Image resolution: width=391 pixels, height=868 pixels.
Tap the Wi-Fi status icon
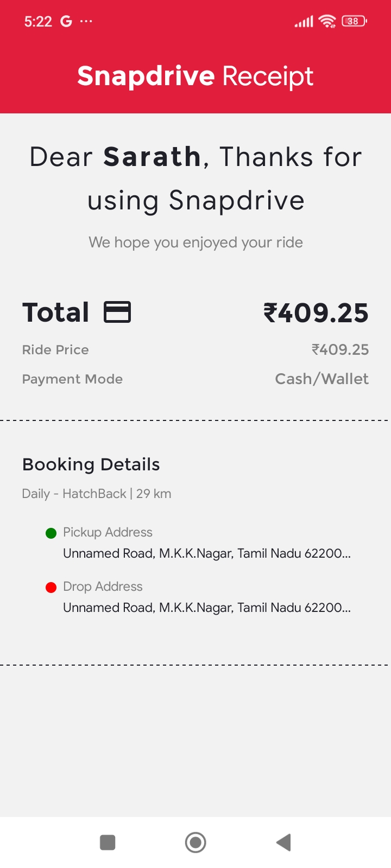[x=327, y=21]
